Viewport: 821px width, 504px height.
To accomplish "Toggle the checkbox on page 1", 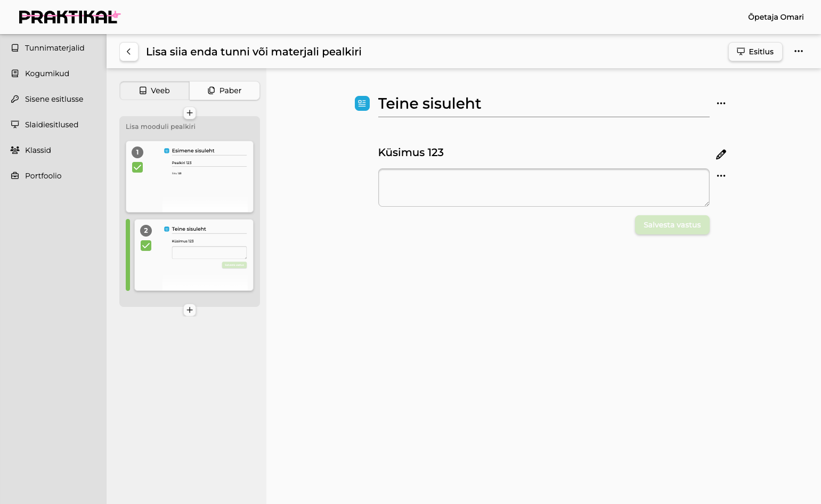I will (x=137, y=167).
